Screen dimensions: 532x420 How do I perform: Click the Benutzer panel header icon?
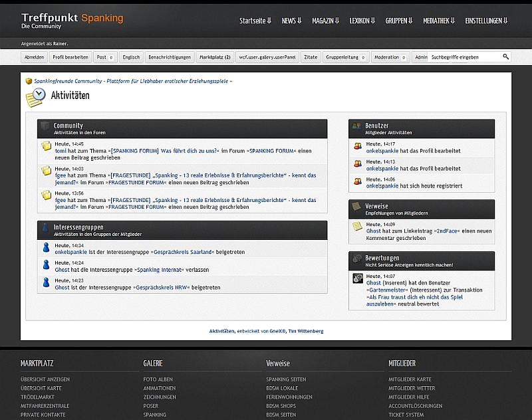pos(357,126)
